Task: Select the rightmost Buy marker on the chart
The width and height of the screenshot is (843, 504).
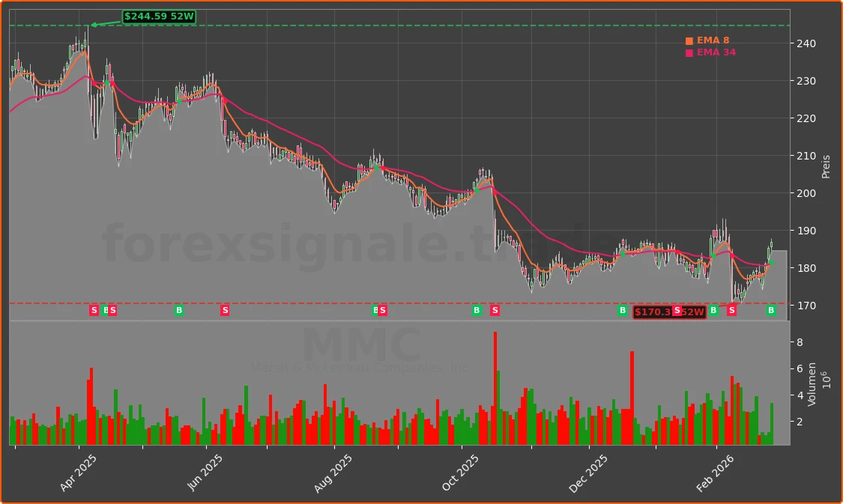Action: point(772,310)
